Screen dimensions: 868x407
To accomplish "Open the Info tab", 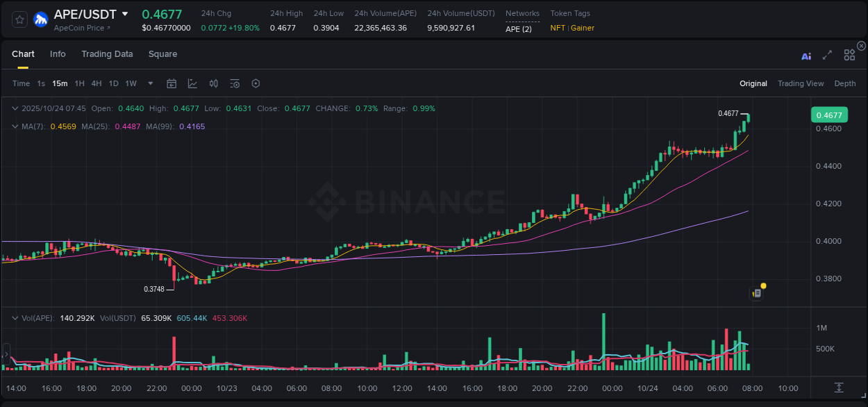I will [x=58, y=54].
